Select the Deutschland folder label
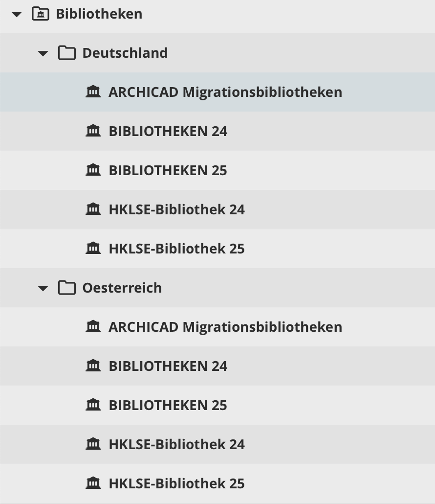435x504 pixels. [x=125, y=53]
